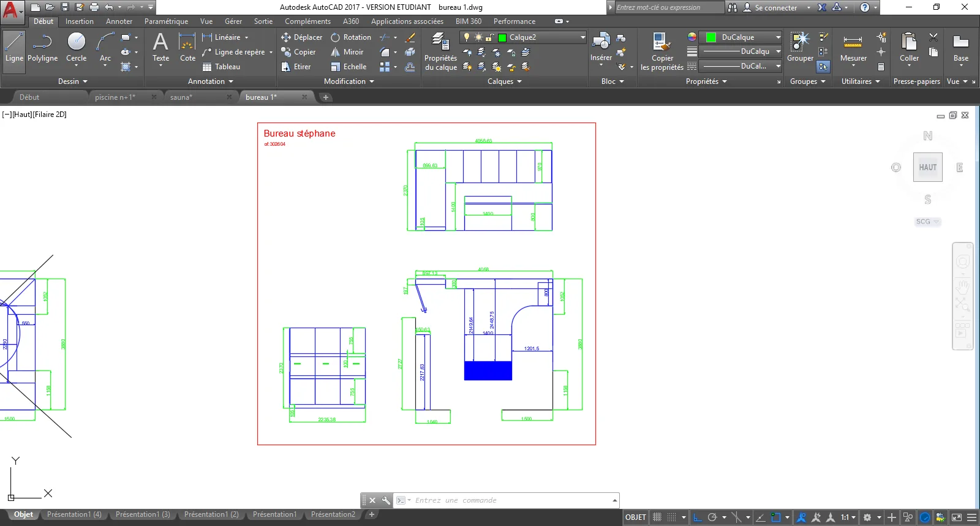Toggle snap mode dotted grid in status bar
This screenshot has width=980, height=526.
(x=672, y=517)
